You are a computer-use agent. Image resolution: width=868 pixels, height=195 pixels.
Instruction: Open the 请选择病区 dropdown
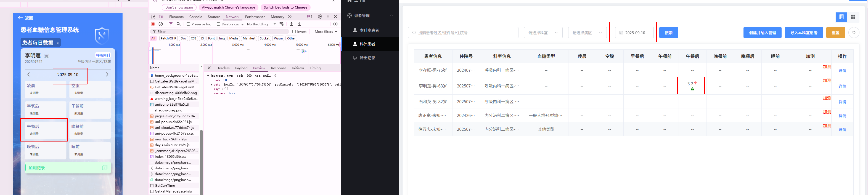coord(587,33)
